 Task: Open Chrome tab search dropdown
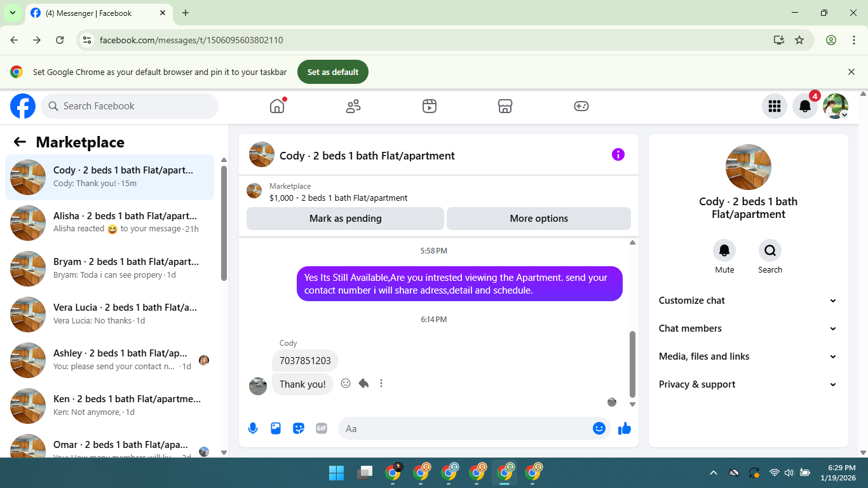pos(12,13)
